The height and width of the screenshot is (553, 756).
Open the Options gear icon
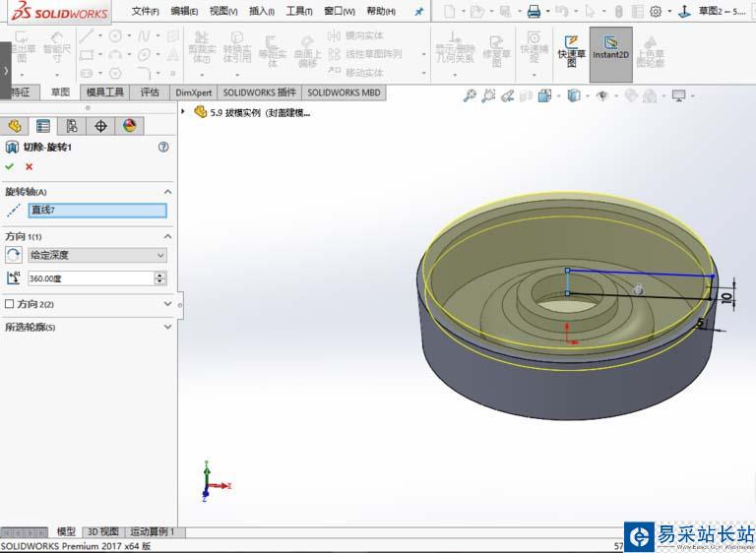[x=656, y=11]
